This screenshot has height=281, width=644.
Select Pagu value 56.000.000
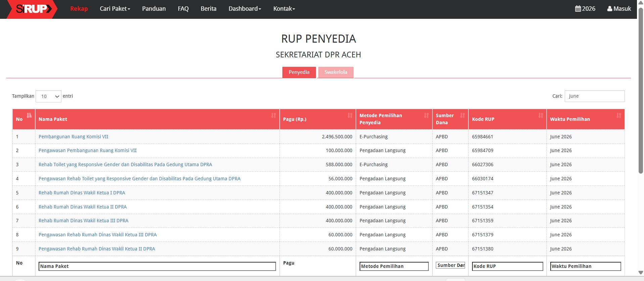[340, 179]
